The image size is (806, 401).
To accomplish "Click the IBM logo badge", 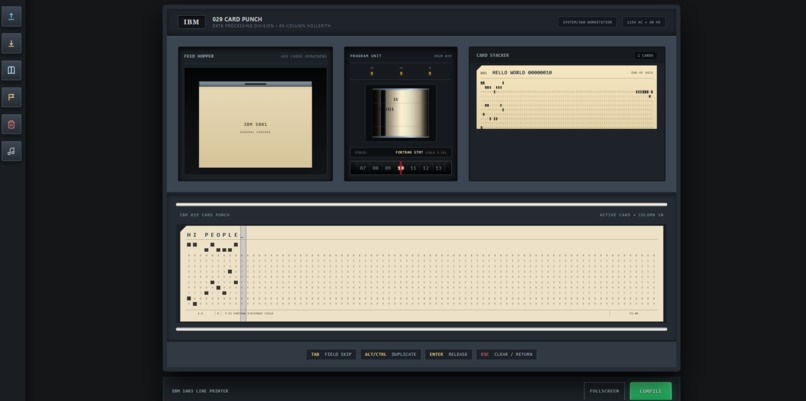I will pyautogui.click(x=191, y=22).
